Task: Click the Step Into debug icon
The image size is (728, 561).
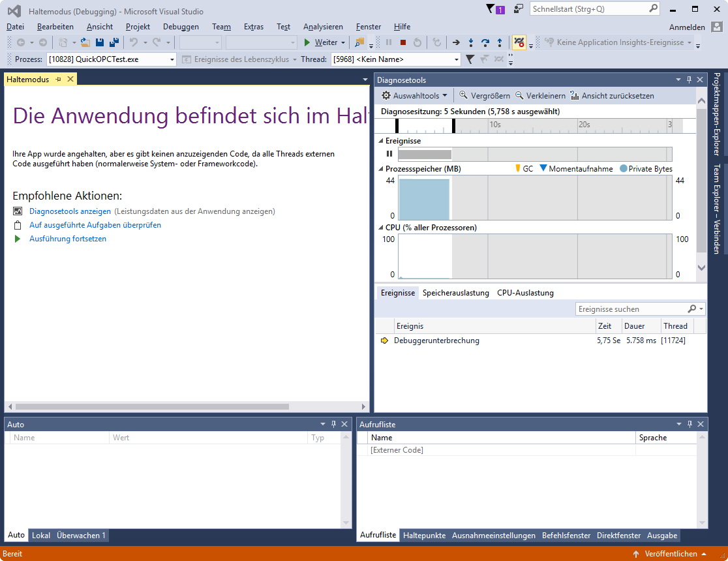Action: pos(471,42)
